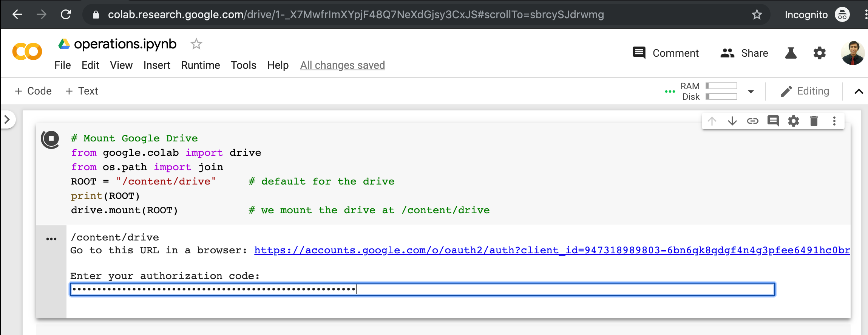Click the '# default for the drive' comment

[x=321, y=181]
